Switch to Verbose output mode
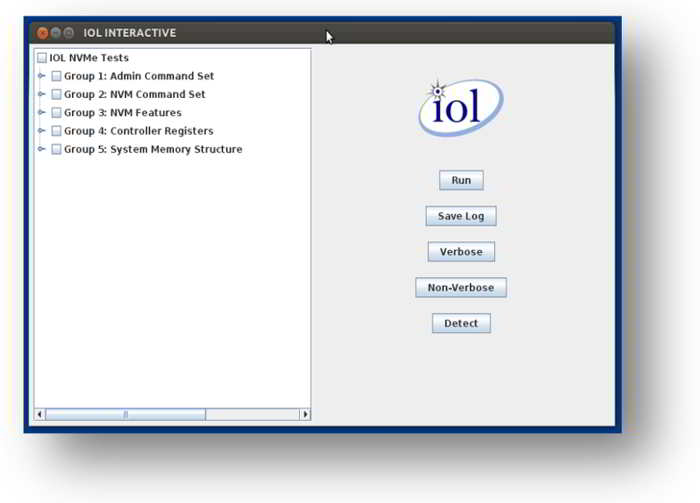700x503 pixels. pyautogui.click(x=461, y=252)
